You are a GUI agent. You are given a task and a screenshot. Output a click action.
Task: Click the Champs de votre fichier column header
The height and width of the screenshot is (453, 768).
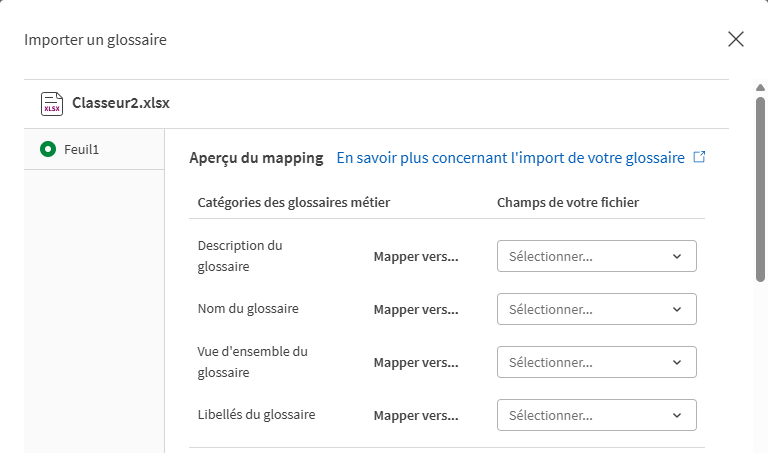click(x=568, y=202)
